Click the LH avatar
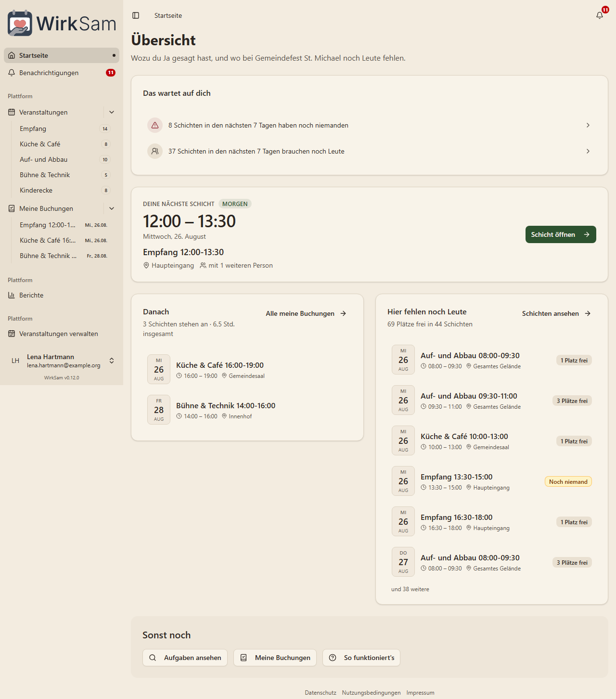This screenshot has width=616, height=699. tap(15, 361)
